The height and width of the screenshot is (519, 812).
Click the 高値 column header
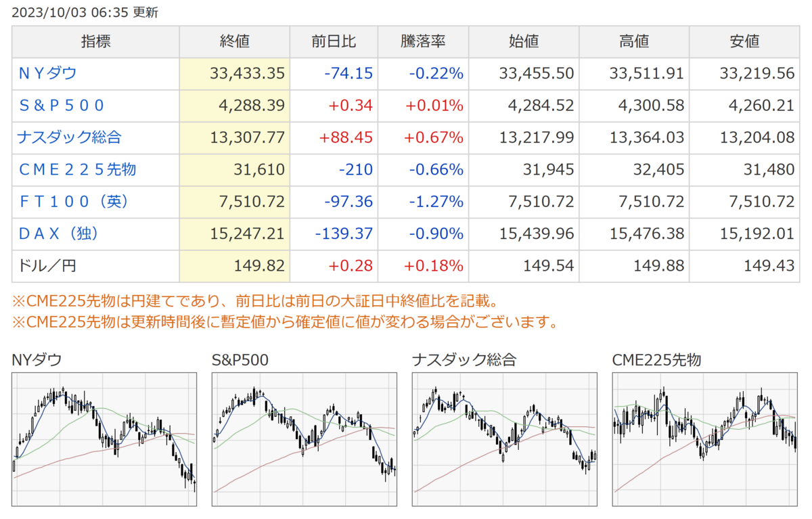tap(634, 42)
